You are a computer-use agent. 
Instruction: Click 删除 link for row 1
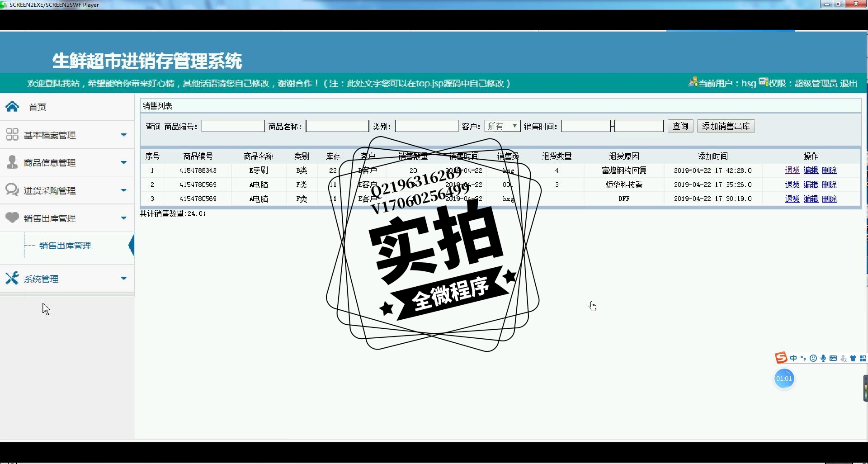tap(830, 170)
